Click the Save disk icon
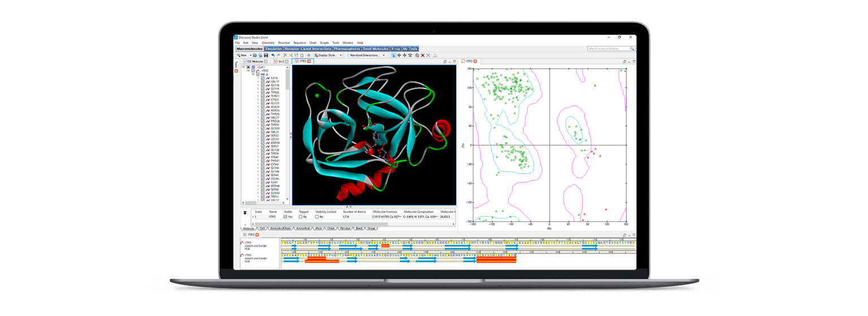868x316 pixels. point(266,55)
